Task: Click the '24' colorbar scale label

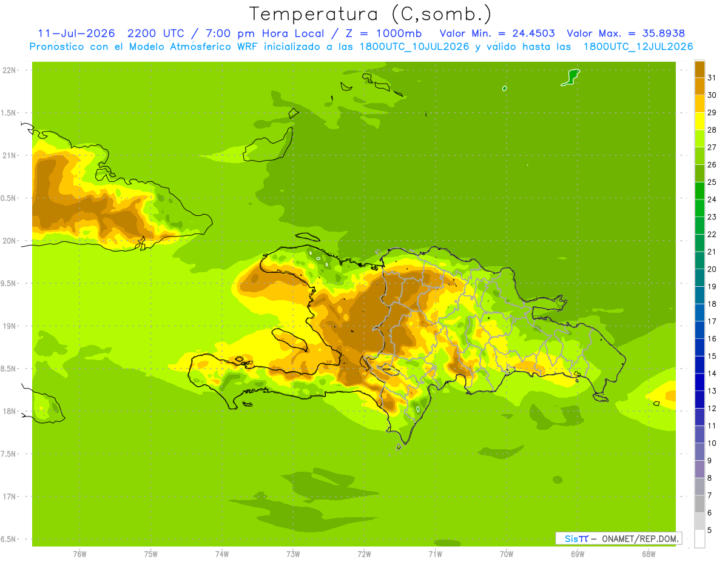Action: 712,199
